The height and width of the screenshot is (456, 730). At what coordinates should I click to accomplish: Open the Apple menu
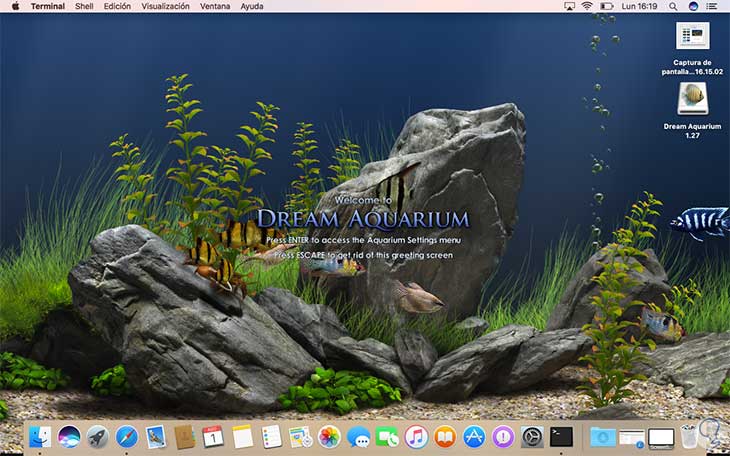coord(15,6)
